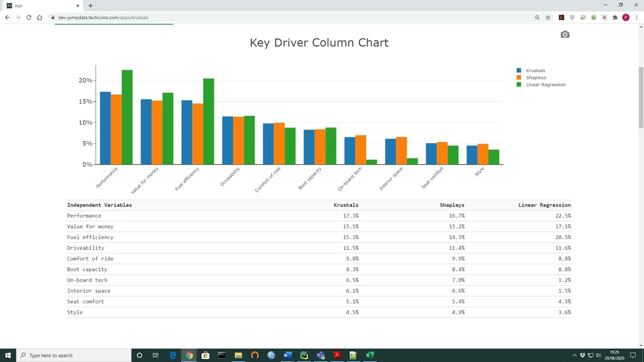Open Microsoft Teams from the taskbar
The width and height of the screenshot is (644, 362).
click(x=320, y=355)
